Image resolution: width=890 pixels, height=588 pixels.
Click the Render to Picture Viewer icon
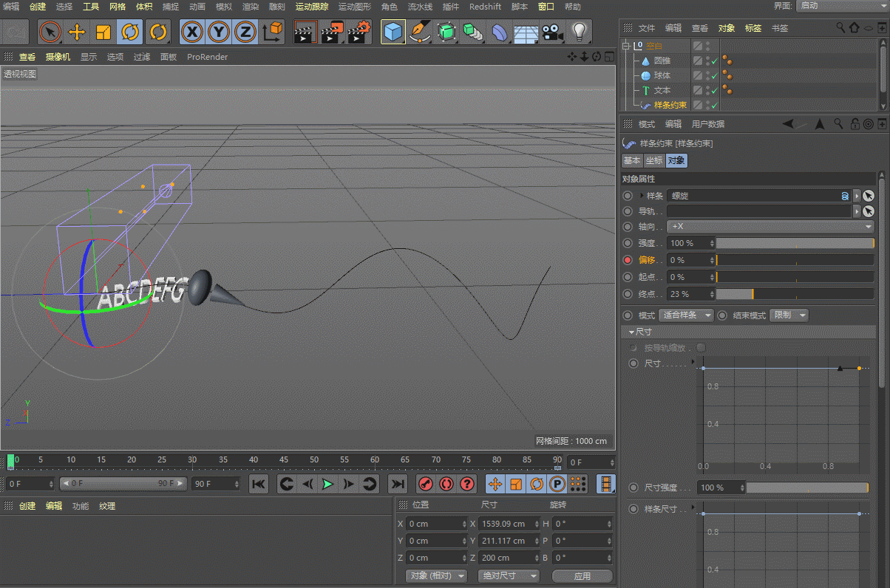pyautogui.click(x=332, y=33)
